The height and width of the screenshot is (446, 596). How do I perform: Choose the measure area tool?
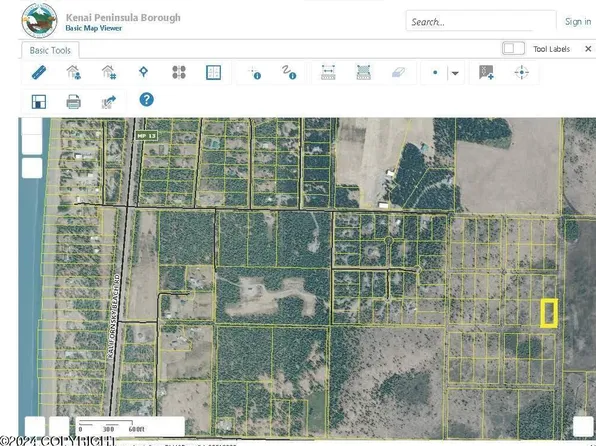click(x=364, y=72)
